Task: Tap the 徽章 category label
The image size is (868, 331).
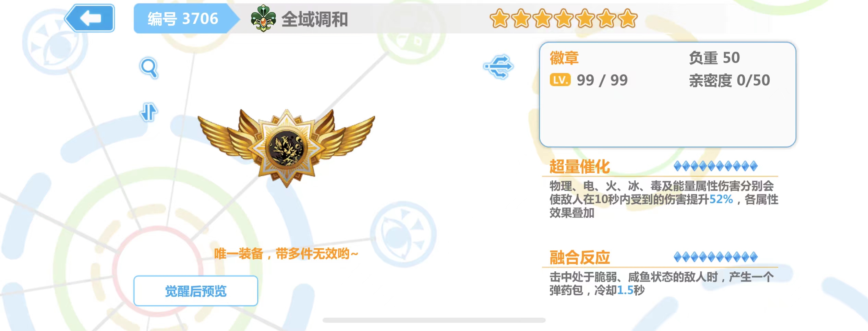Action: [x=564, y=58]
